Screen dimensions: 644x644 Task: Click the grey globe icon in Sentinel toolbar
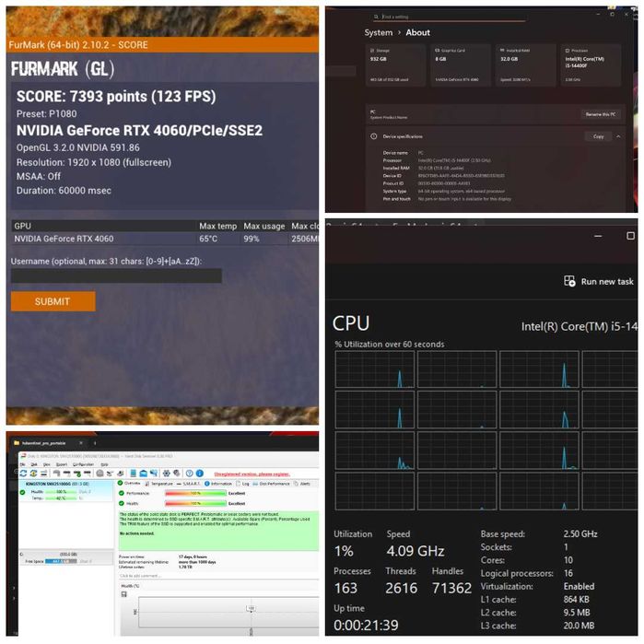coord(100,474)
